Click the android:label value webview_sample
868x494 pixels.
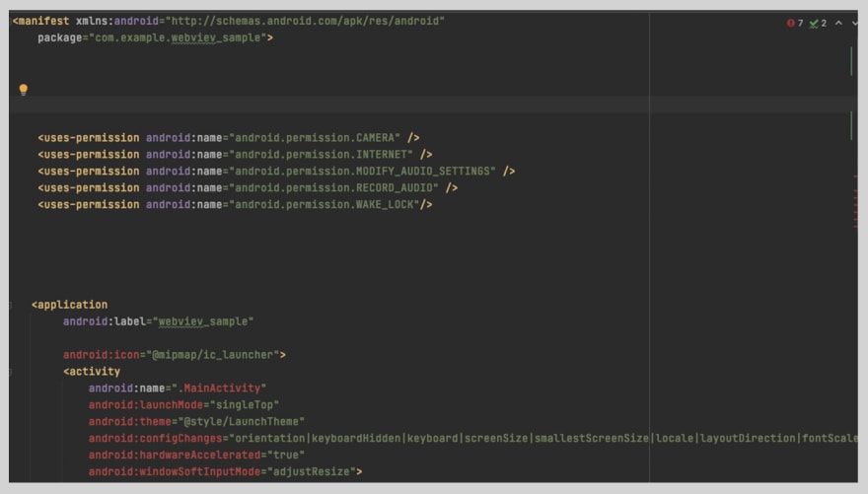pos(202,321)
